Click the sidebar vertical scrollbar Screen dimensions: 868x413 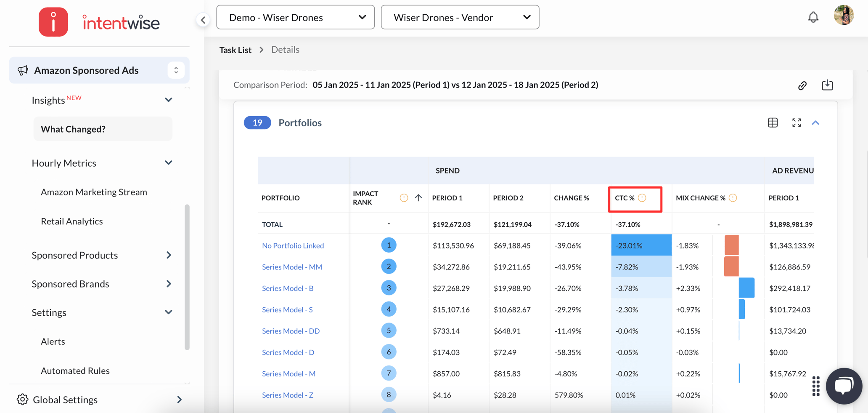click(187, 277)
